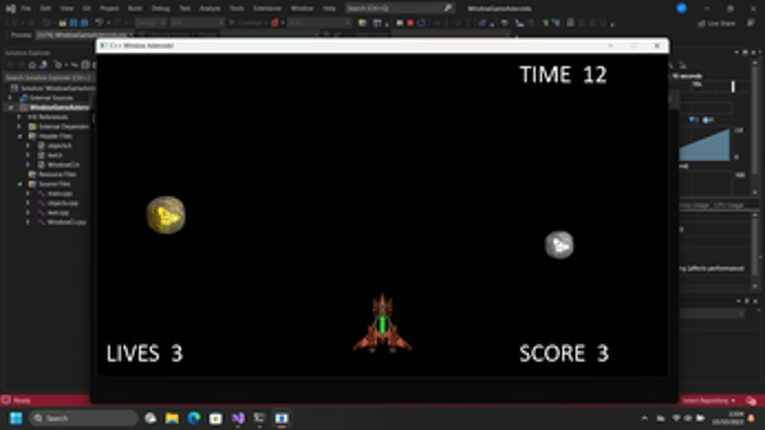
Task: Select objects.cpp in Solution Explorer
Action: [x=63, y=203]
